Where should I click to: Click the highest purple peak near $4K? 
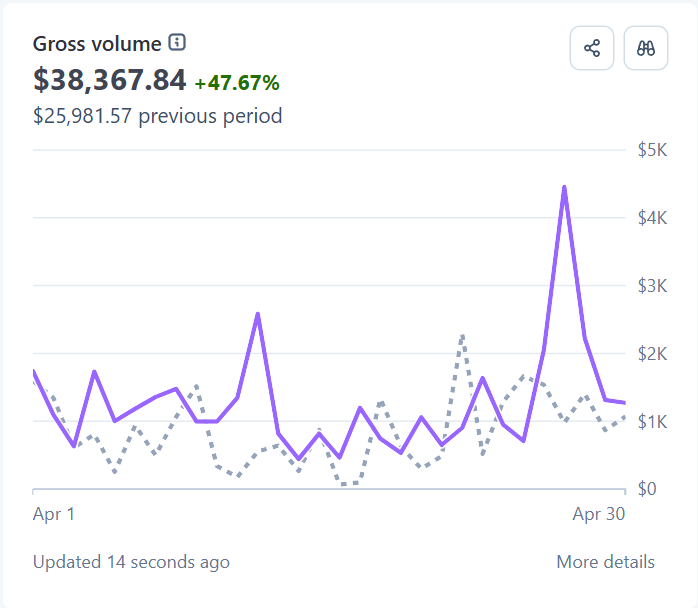coord(564,187)
